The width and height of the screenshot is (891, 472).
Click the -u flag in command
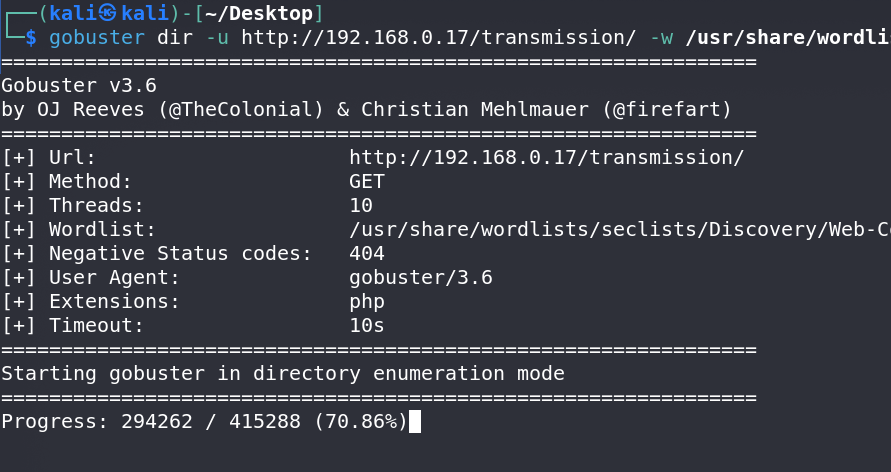[218, 37]
